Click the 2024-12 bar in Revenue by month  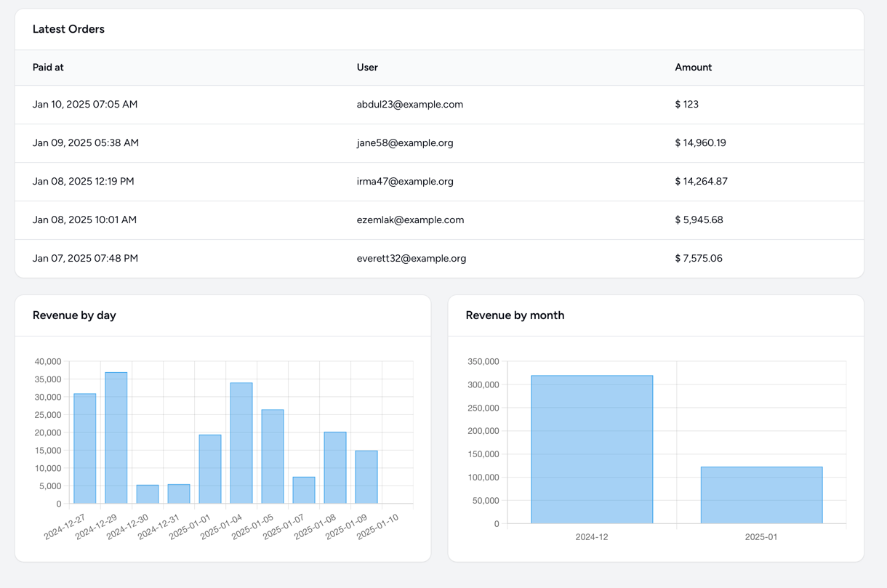coord(592,449)
